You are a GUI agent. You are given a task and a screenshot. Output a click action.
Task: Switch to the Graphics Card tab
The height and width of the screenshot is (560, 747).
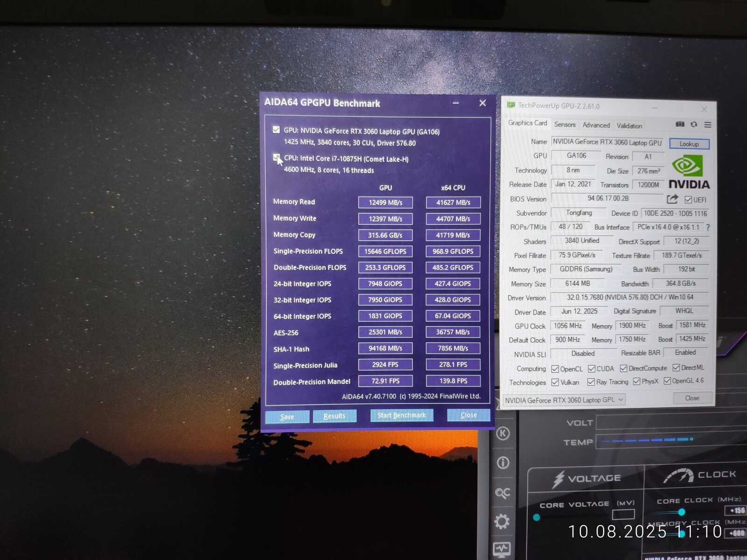[528, 123]
